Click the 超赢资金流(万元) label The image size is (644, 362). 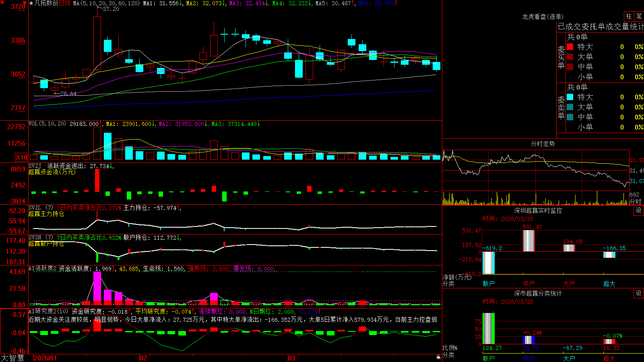(x=52, y=172)
